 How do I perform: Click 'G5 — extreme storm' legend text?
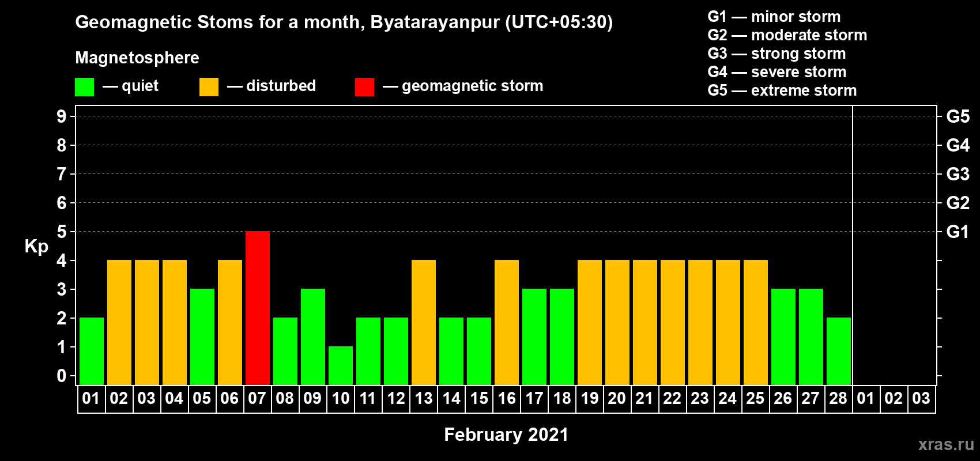(782, 90)
